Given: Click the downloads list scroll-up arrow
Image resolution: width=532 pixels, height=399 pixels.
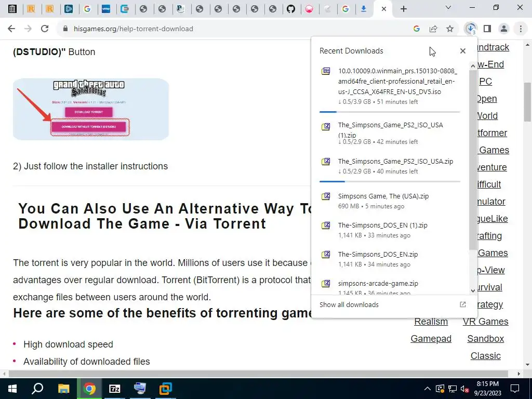Looking at the screenshot, I should (x=473, y=66).
